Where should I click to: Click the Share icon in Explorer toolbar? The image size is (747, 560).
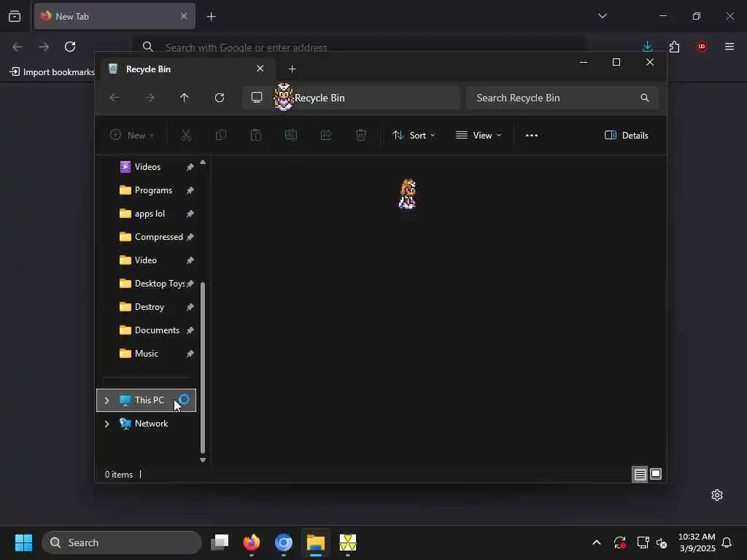pyautogui.click(x=326, y=135)
